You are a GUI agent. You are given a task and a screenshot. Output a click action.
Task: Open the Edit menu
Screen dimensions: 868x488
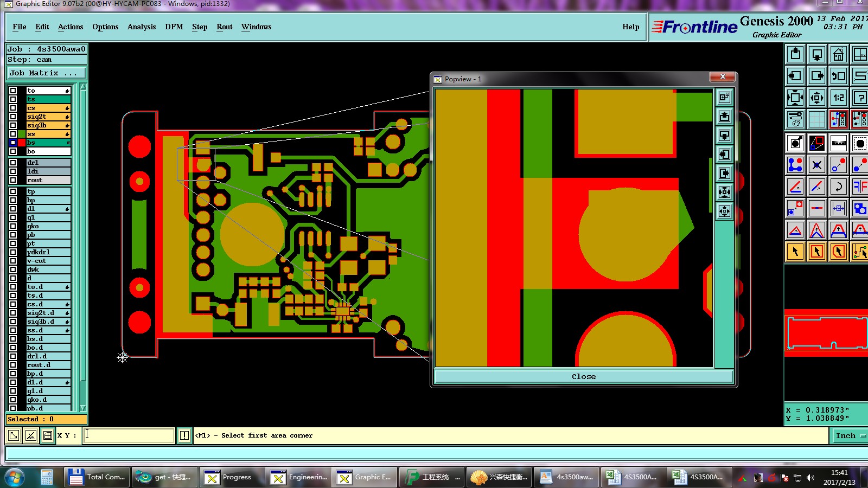click(x=42, y=27)
